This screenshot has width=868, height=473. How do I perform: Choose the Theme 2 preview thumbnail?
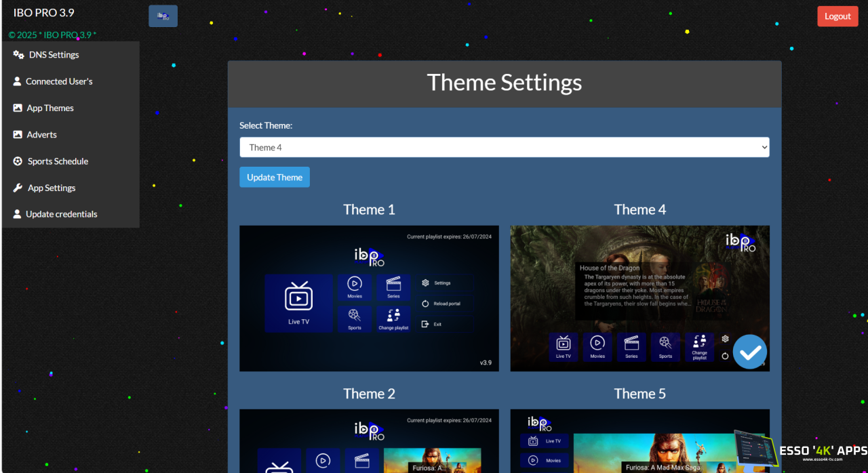(x=369, y=440)
